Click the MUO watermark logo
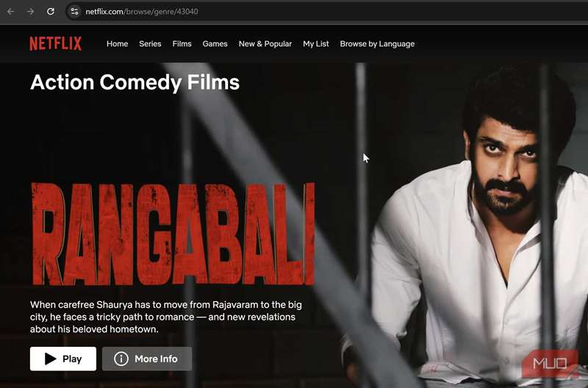 pyautogui.click(x=550, y=363)
